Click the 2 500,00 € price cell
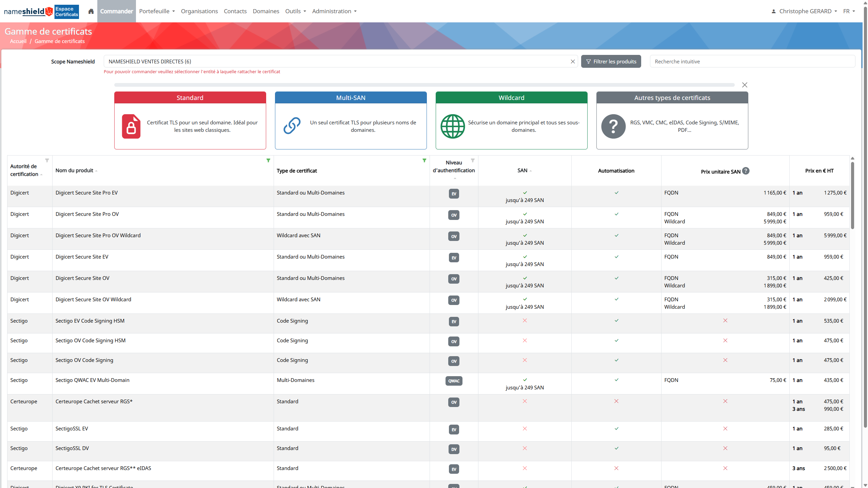Screen dimensions: 868x488 [x=835, y=468]
